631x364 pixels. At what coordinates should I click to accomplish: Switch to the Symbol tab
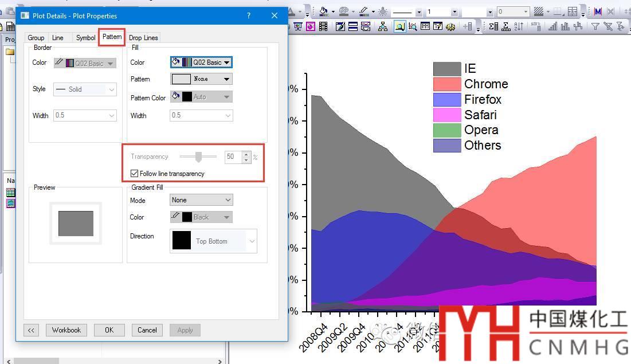coord(85,38)
